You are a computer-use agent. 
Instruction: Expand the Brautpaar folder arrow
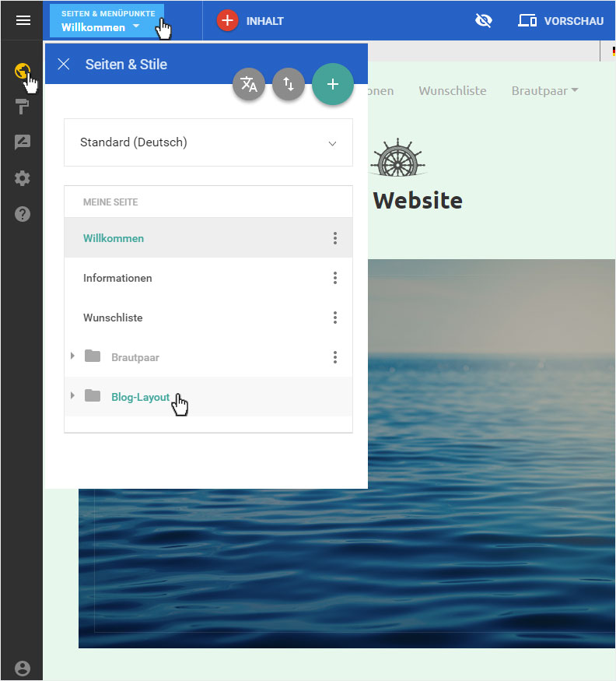[72, 356]
